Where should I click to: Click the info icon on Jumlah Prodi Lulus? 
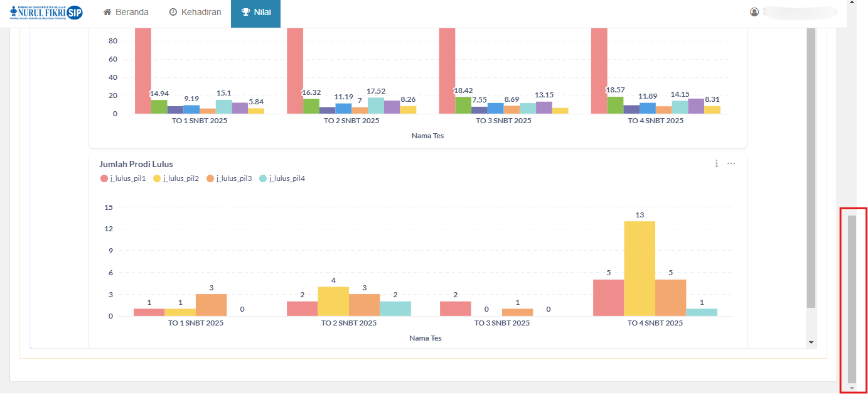716,163
